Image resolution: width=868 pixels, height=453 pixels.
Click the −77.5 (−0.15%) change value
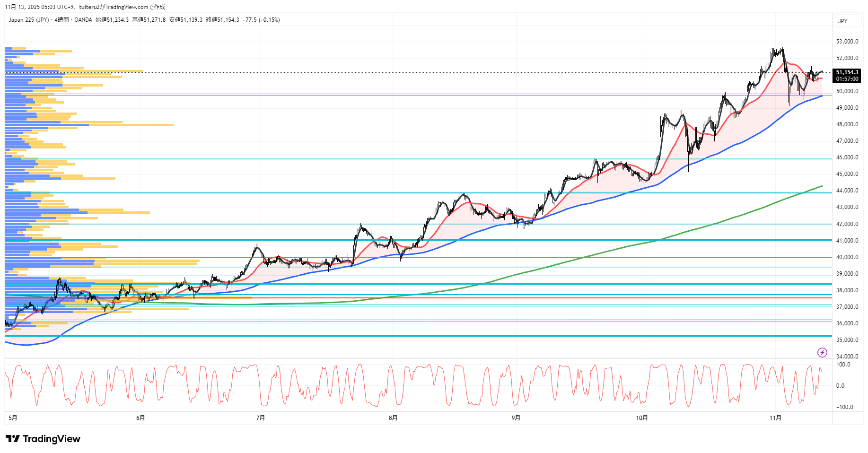tap(261, 20)
